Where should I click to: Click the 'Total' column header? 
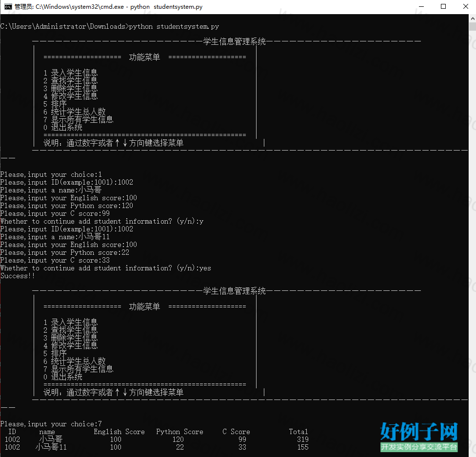click(298, 432)
